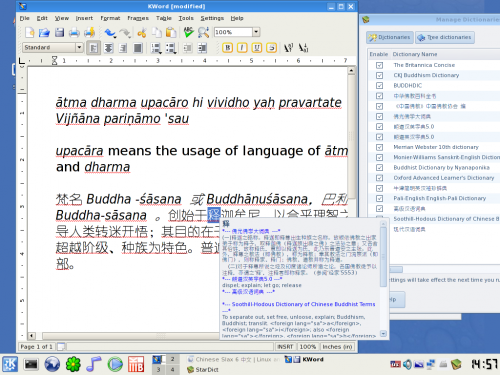Click the volume speaker icon in system tray

407,364
